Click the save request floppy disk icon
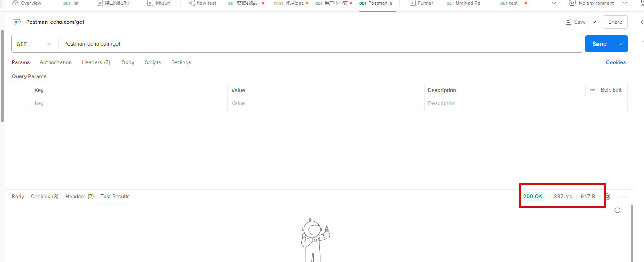This screenshot has width=644, height=262. (x=569, y=22)
